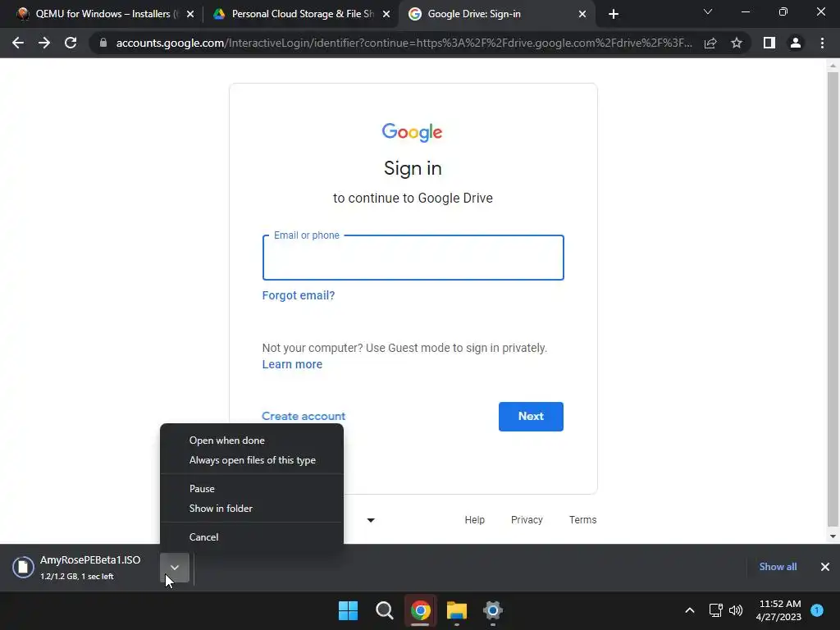Open the Chrome three-dot menu
Screen dimensions: 840x630
coord(822,43)
